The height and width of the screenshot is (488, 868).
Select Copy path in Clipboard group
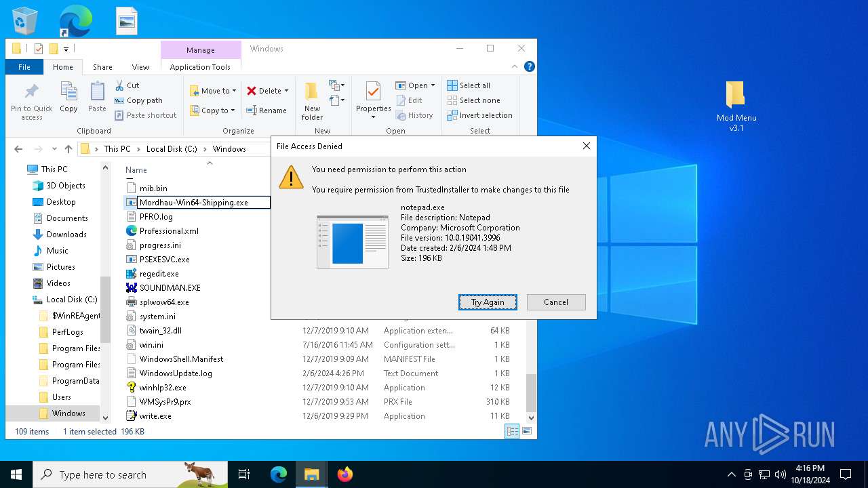click(x=138, y=100)
